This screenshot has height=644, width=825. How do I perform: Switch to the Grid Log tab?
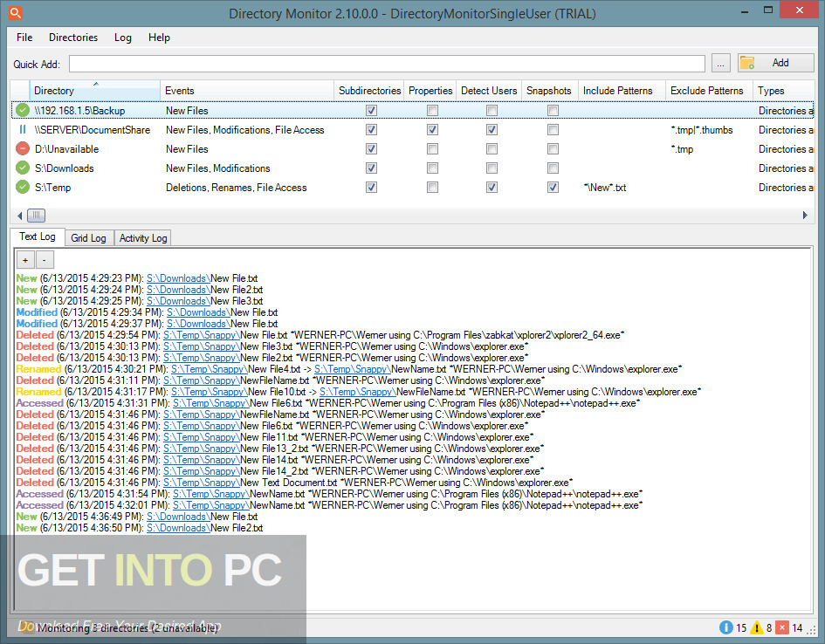[x=88, y=238]
